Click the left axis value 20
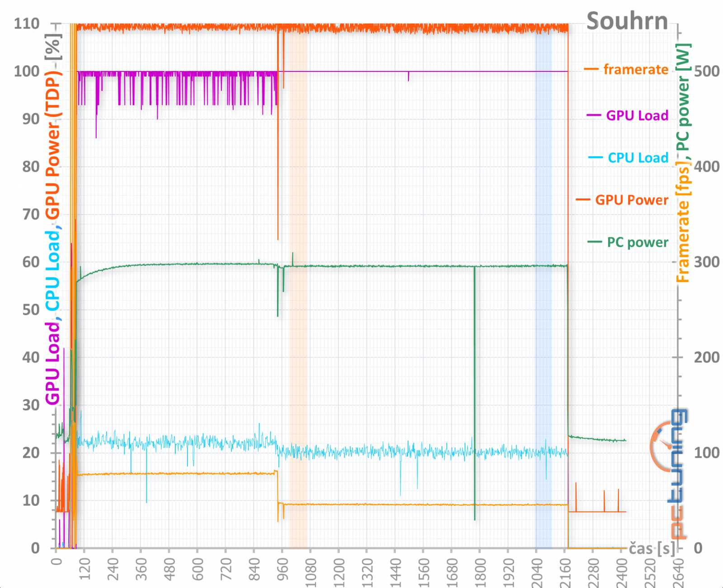The height and width of the screenshot is (588, 723). [31, 453]
